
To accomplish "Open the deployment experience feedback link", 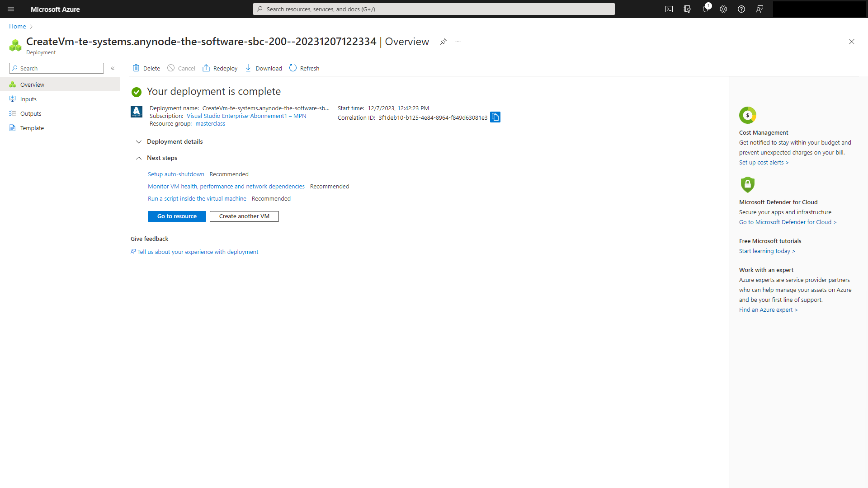I will [x=194, y=252].
